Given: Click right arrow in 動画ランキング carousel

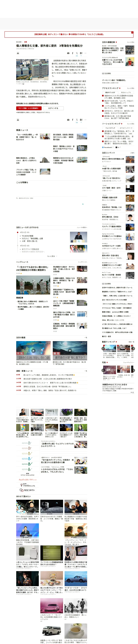Looking at the screenshot, I should click(133, 349).
